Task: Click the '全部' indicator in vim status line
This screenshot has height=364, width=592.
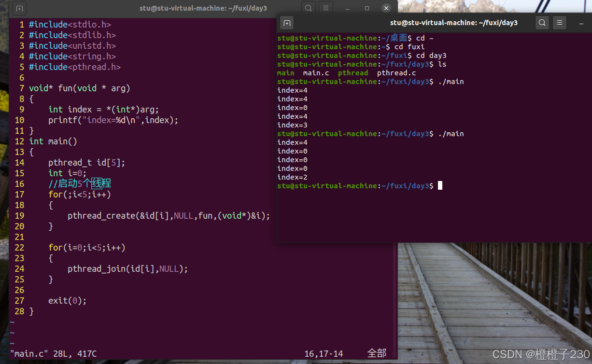Action: point(377,354)
